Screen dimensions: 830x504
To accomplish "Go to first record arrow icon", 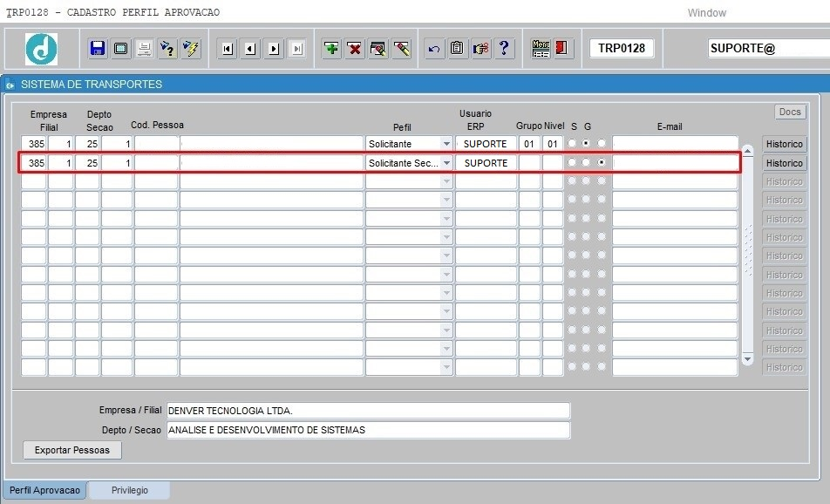I will pos(228,49).
